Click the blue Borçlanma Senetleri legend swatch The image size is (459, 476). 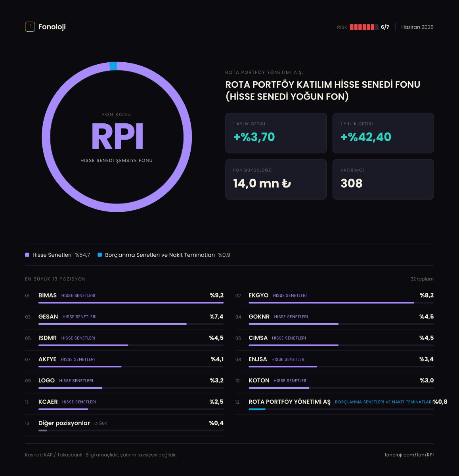coord(100,255)
